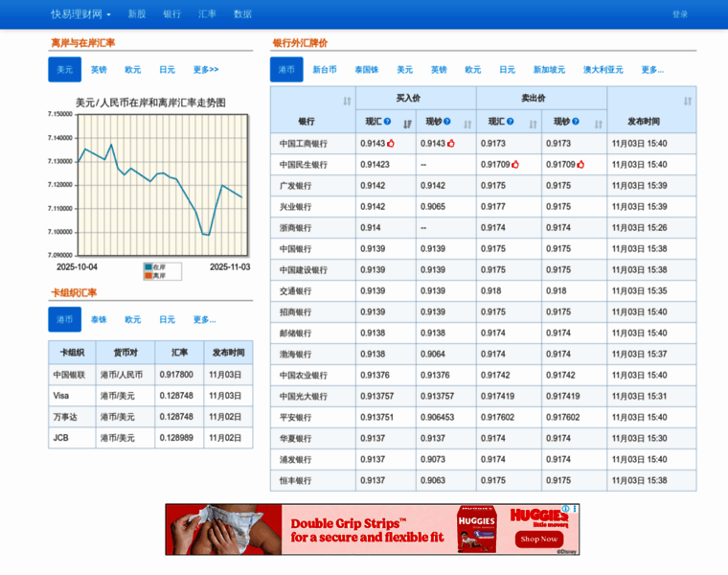Sort by 买入价 现汇 using arrow icon
728x575 pixels.
(407, 123)
